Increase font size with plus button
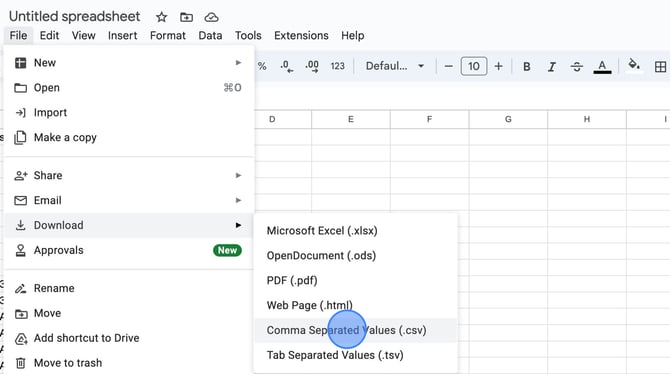Screen dimensions: 670x374 point(498,66)
